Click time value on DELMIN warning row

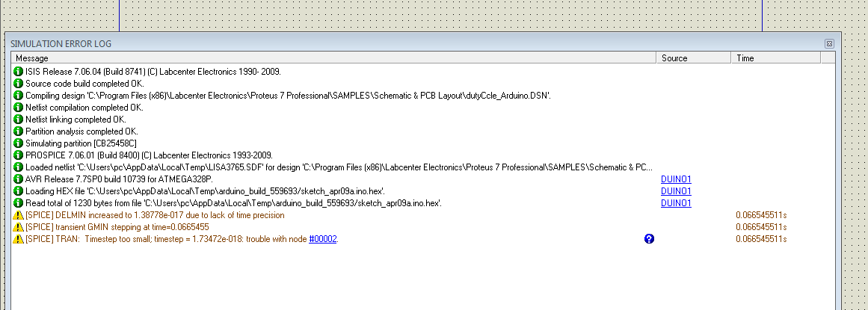tap(761, 215)
